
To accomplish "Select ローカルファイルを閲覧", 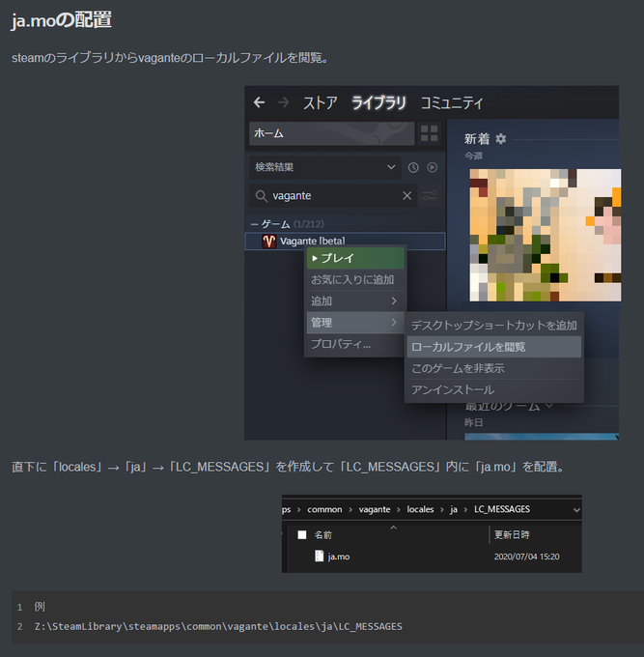I will [494, 347].
